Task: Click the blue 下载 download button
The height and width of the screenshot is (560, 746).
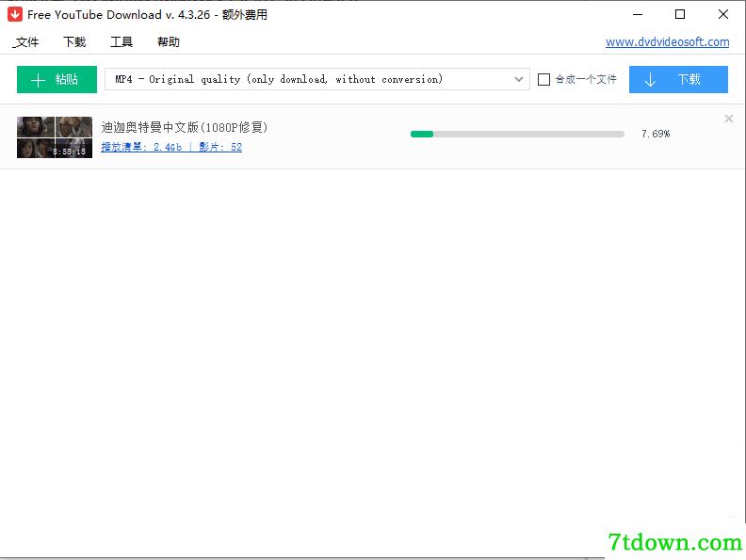Action: click(678, 79)
